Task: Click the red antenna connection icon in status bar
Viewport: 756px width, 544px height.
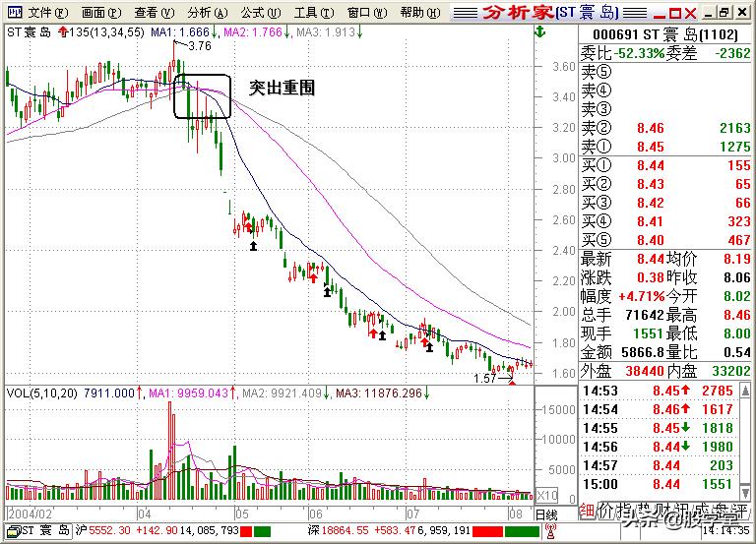Action: tap(549, 531)
